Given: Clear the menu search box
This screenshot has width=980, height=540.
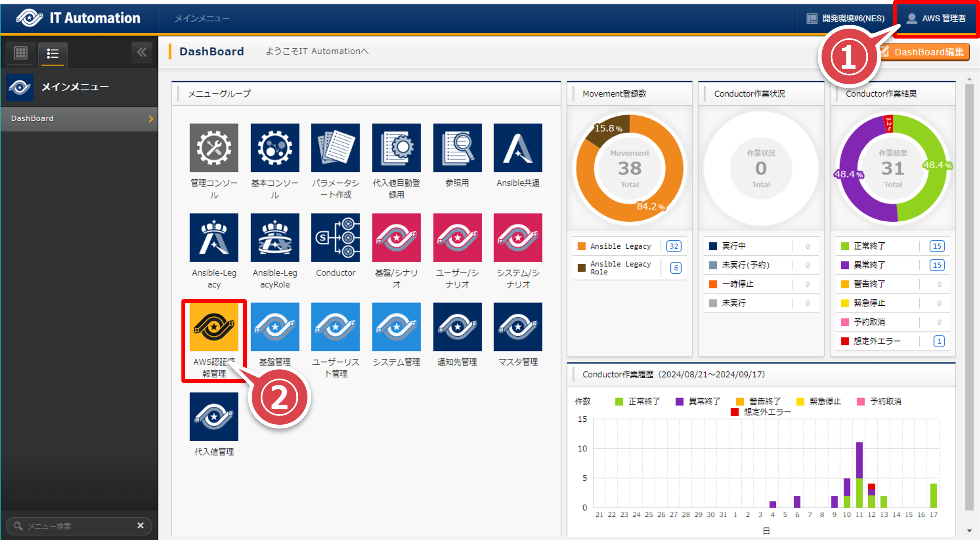Looking at the screenshot, I should point(141,525).
